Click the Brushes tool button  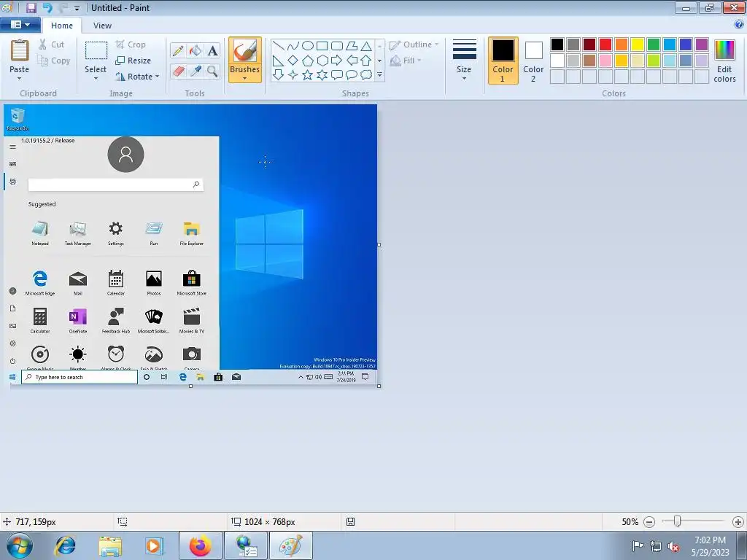tap(245, 60)
